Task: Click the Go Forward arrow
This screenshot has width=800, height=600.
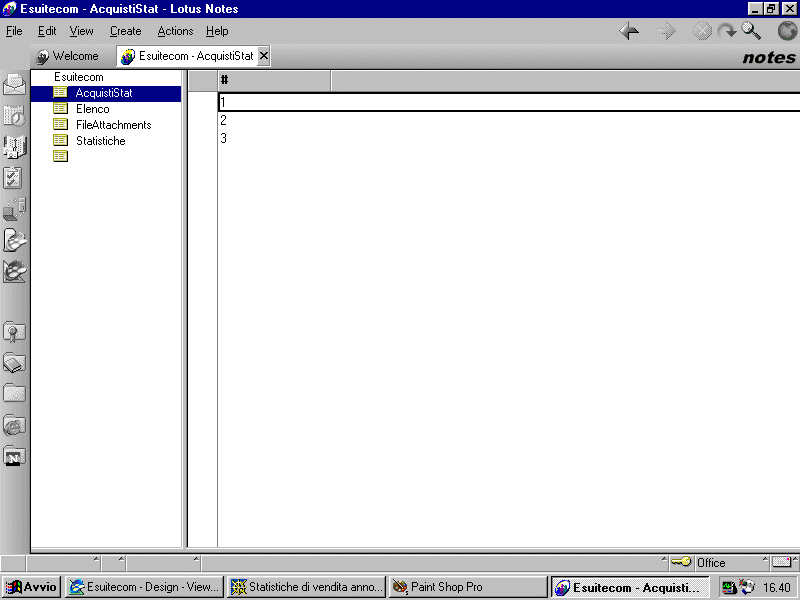Action: (x=666, y=32)
